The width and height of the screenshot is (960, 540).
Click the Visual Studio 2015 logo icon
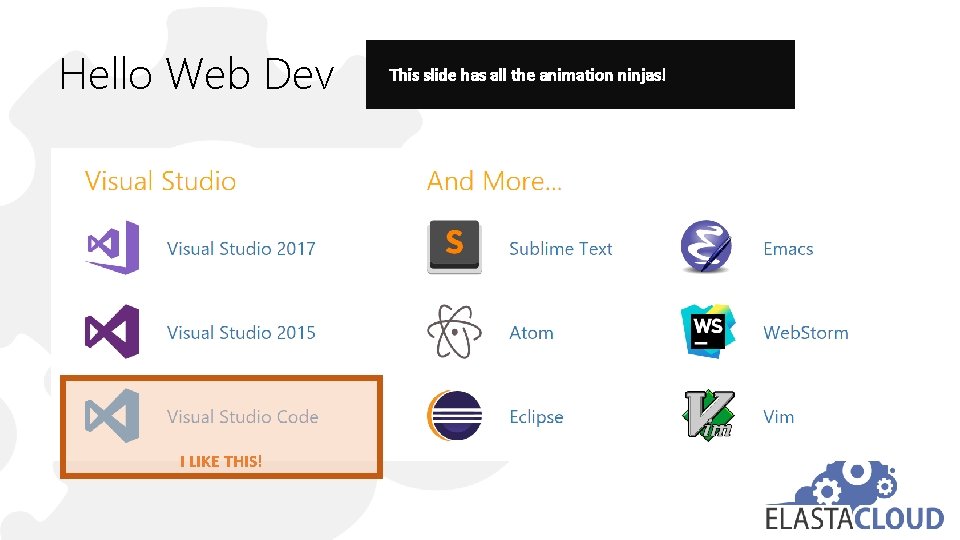(112, 331)
